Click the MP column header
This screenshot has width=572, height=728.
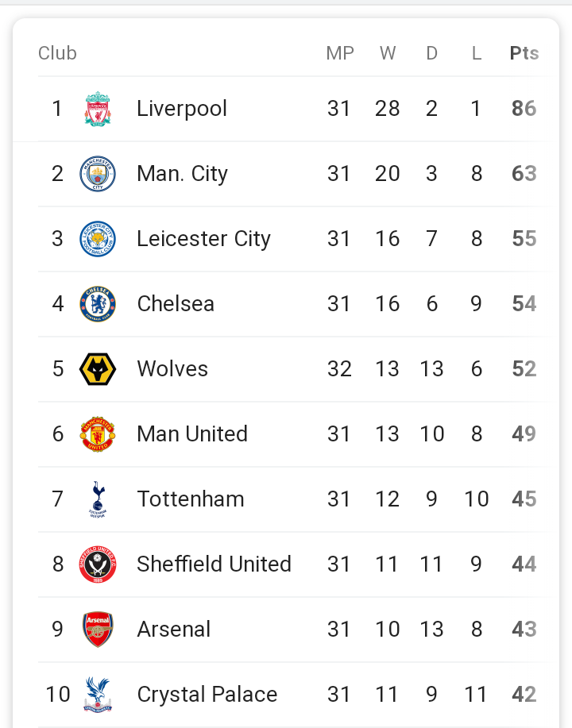pyautogui.click(x=340, y=53)
